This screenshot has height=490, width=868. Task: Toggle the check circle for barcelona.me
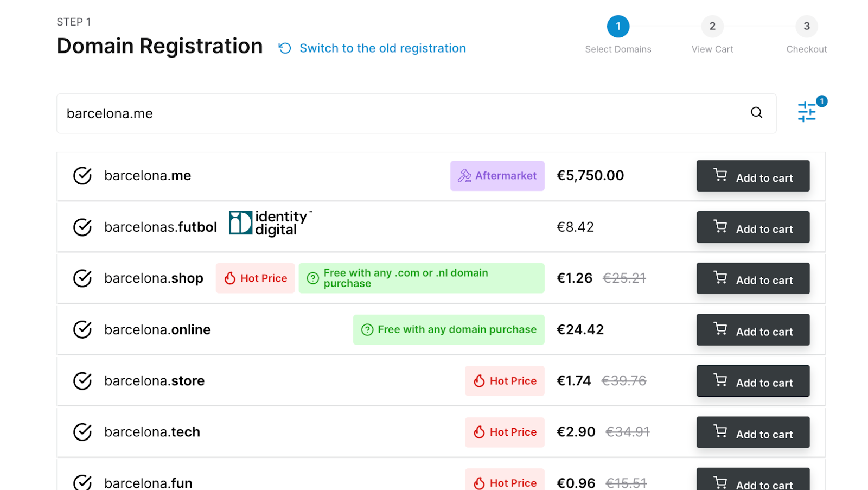point(82,176)
